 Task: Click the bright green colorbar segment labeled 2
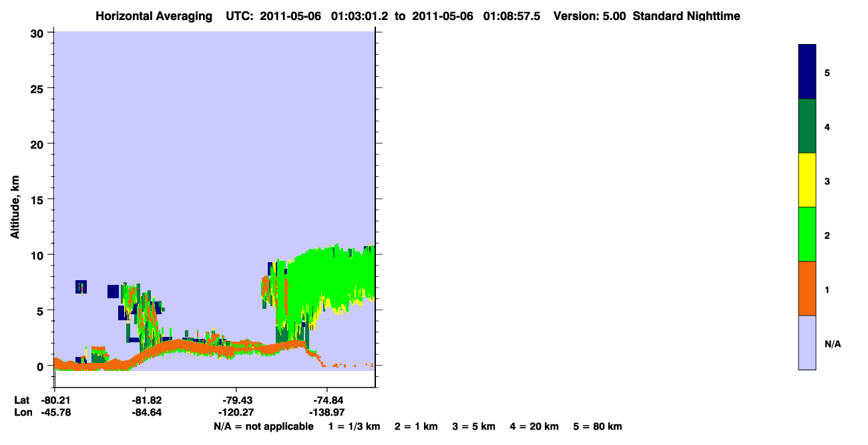click(807, 234)
